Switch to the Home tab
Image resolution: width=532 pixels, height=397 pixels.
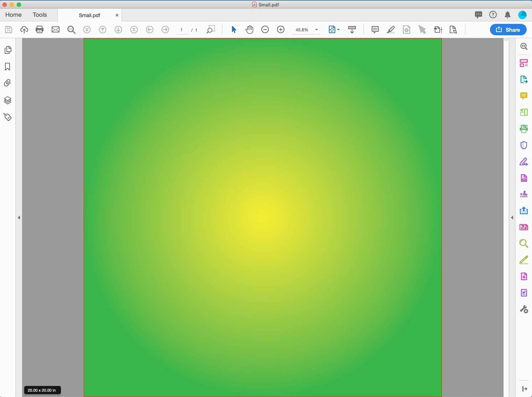14,15
